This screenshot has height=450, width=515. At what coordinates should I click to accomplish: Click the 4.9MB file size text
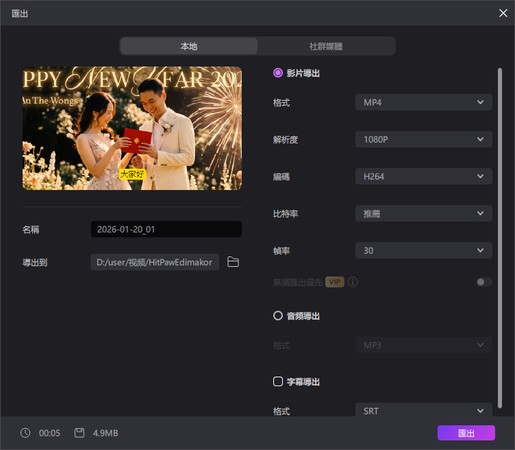[105, 433]
